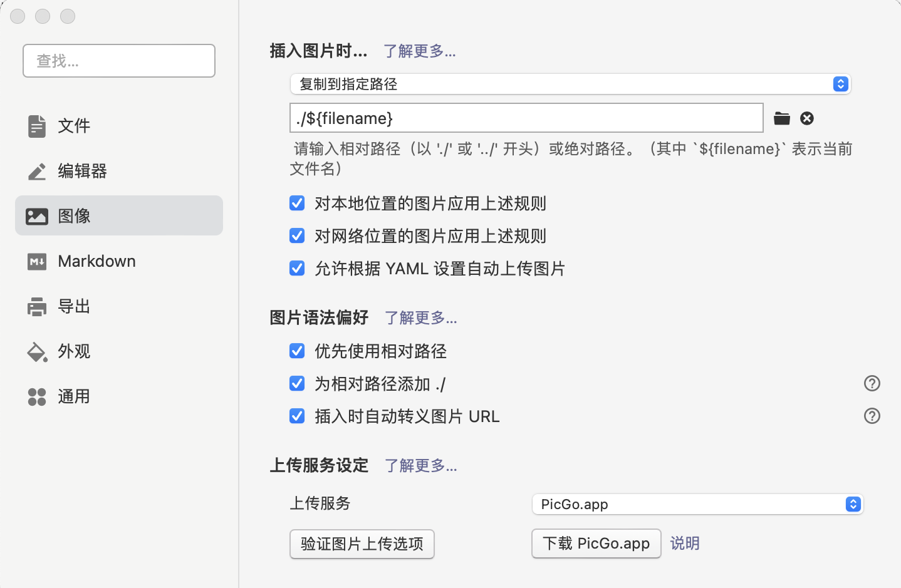Select the 导出 export section
The image size is (901, 588).
[74, 306]
